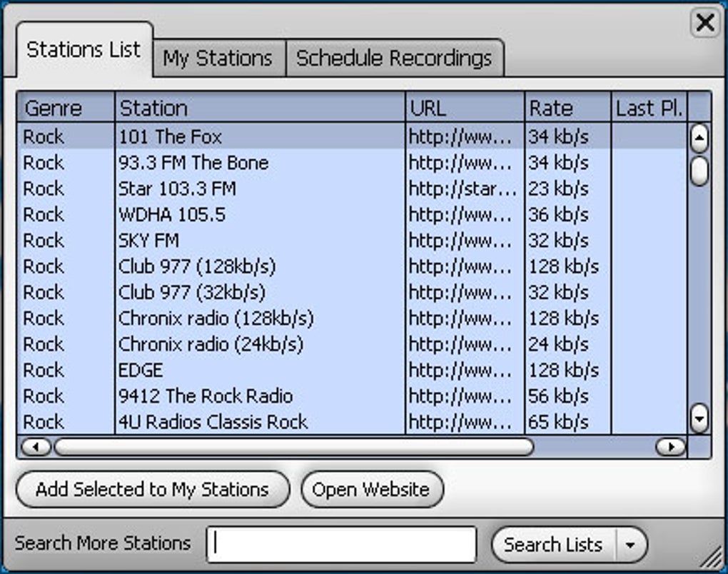Click Add Selected to My Stations
Screen dimensions: 728x574
coord(153,490)
